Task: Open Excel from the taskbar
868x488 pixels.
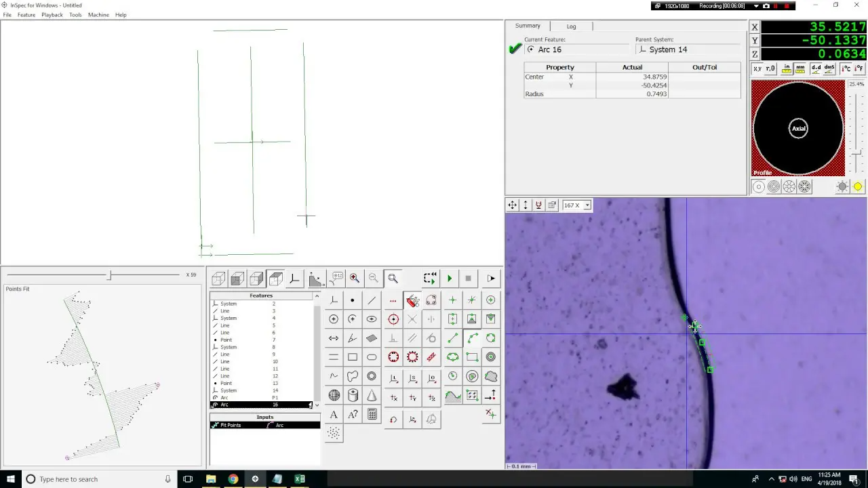Action: [300, 479]
